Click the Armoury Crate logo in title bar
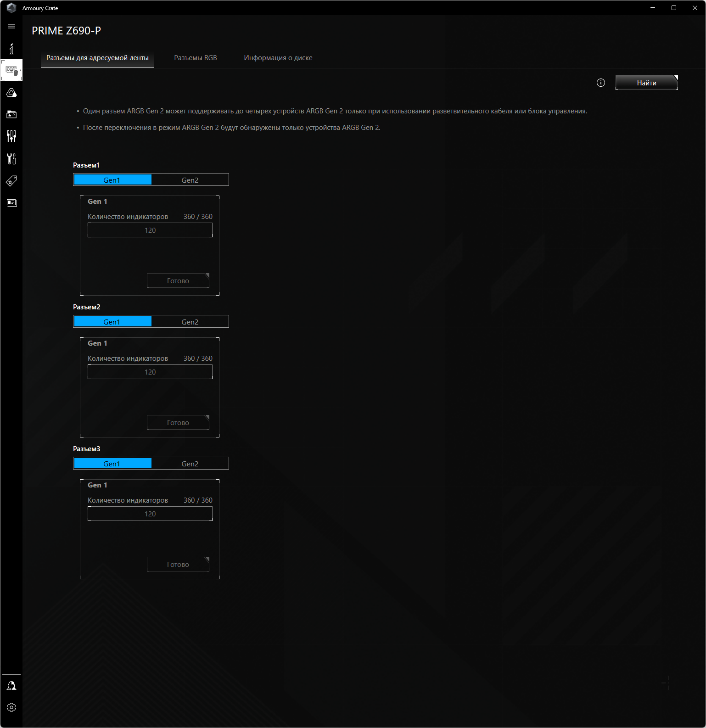 [11, 8]
